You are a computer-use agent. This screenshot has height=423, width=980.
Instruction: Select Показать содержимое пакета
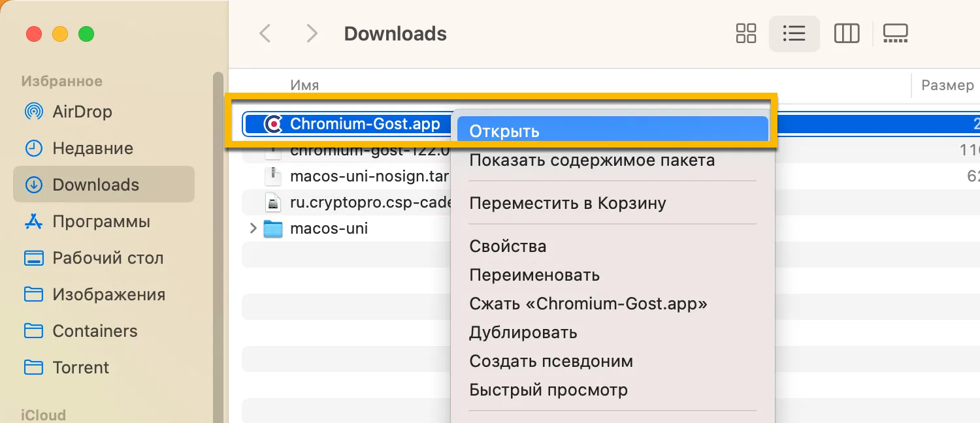[591, 160]
